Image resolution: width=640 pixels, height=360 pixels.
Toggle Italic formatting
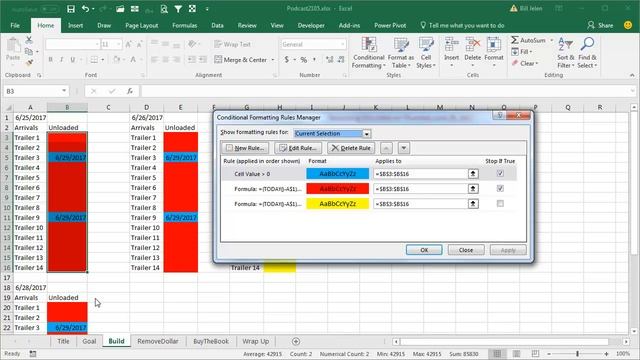(x=61, y=60)
